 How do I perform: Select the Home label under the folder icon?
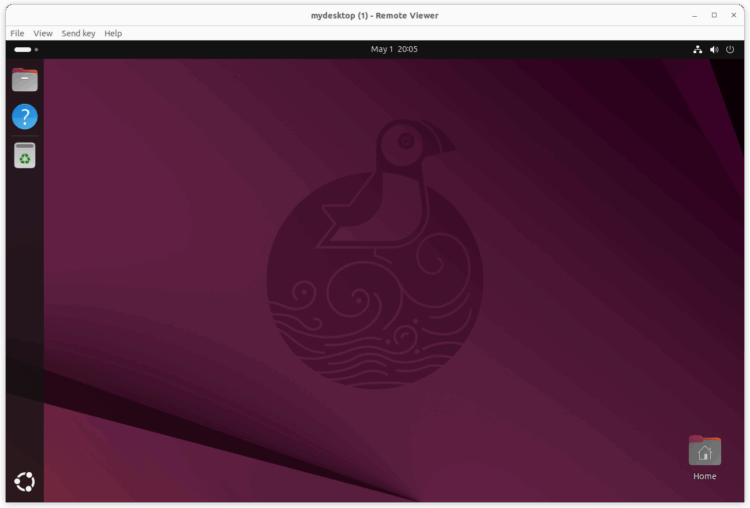[705, 476]
